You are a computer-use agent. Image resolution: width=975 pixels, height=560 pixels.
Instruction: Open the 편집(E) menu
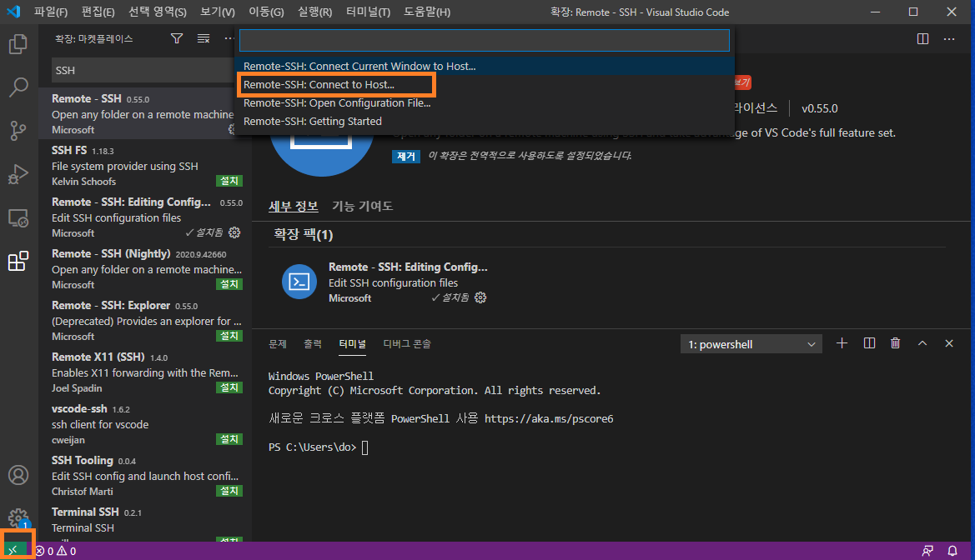[98, 12]
